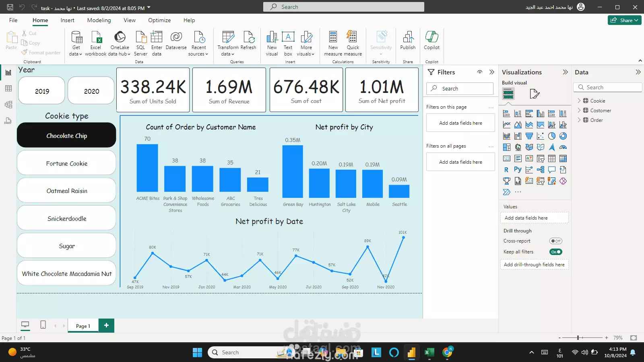Select the line chart visual icon
The height and width of the screenshot is (362, 644).
(x=507, y=125)
